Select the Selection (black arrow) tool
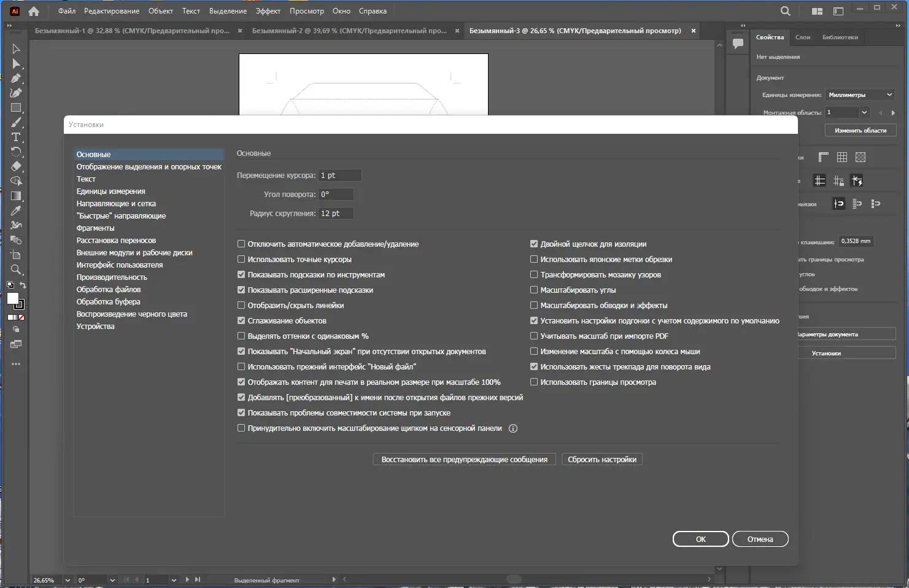 click(16, 49)
